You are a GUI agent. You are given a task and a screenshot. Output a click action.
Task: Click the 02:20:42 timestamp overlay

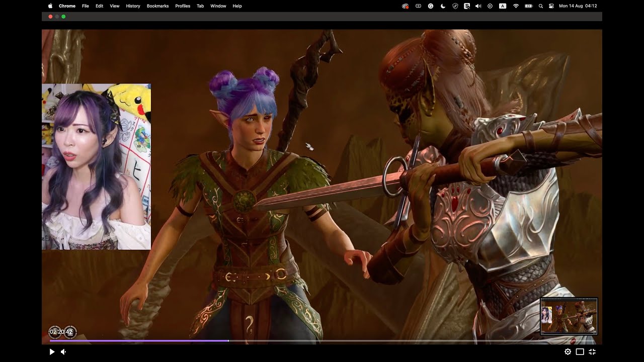[61, 332]
